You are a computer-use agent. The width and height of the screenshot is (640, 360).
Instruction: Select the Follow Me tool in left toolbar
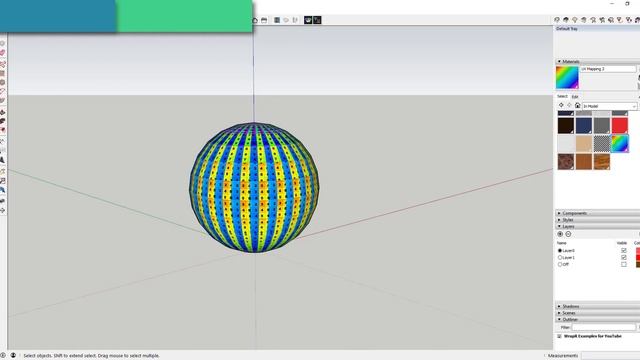point(2,121)
